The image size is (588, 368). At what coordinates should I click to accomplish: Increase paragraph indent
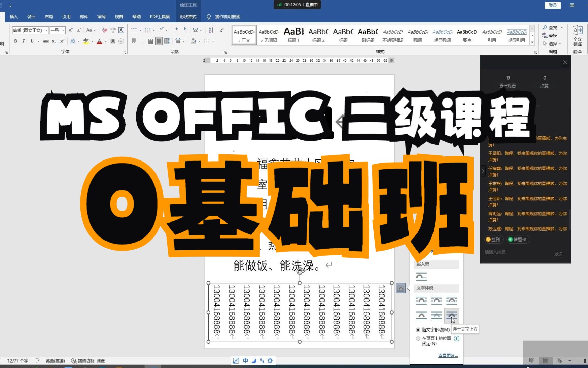coord(184,30)
